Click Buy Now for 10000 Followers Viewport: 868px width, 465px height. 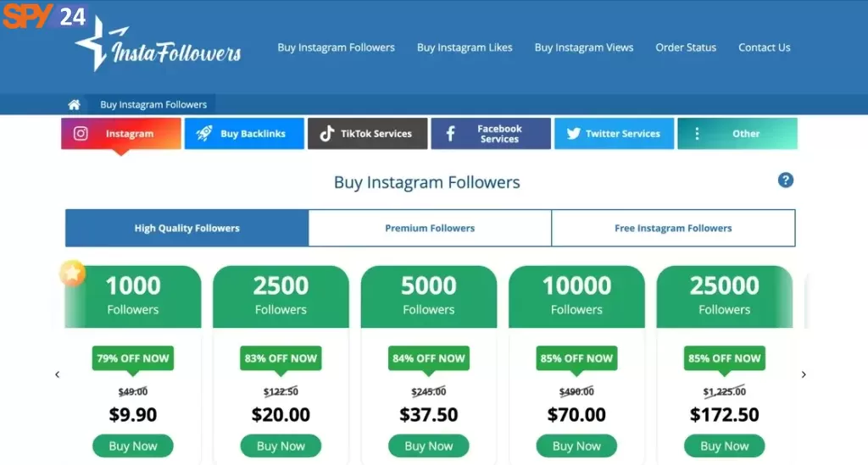(576, 446)
